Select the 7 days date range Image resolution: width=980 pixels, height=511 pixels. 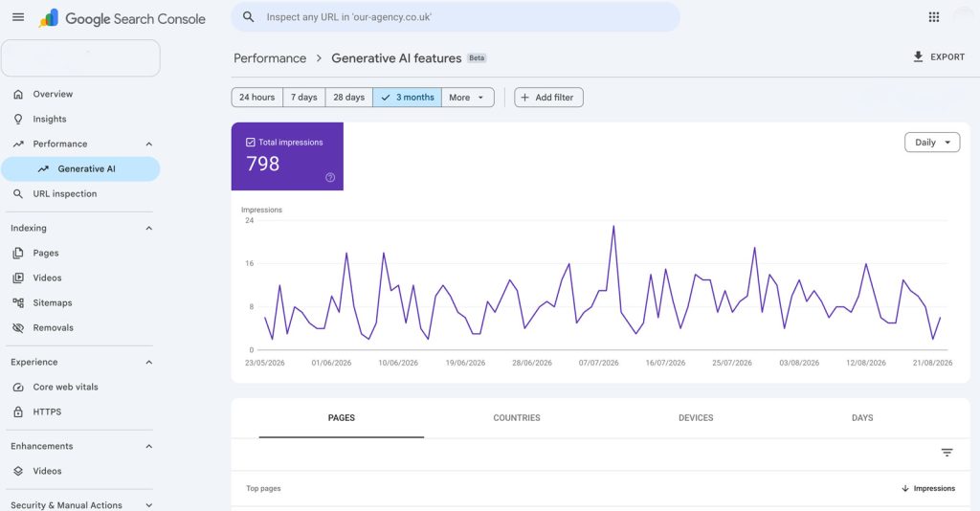tap(303, 98)
